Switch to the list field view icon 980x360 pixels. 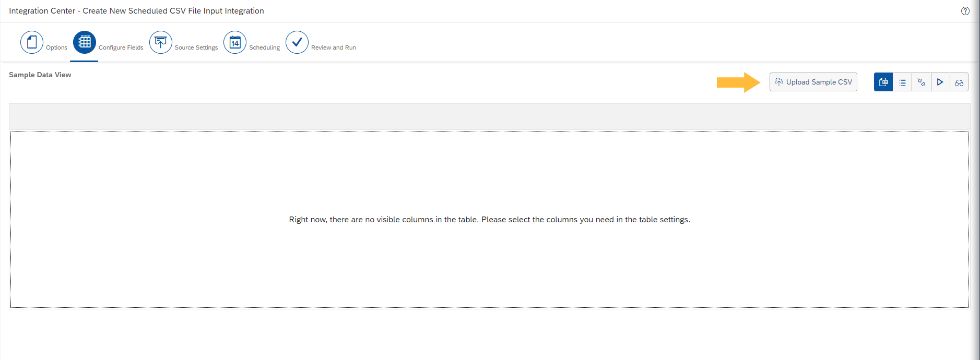[x=902, y=82]
